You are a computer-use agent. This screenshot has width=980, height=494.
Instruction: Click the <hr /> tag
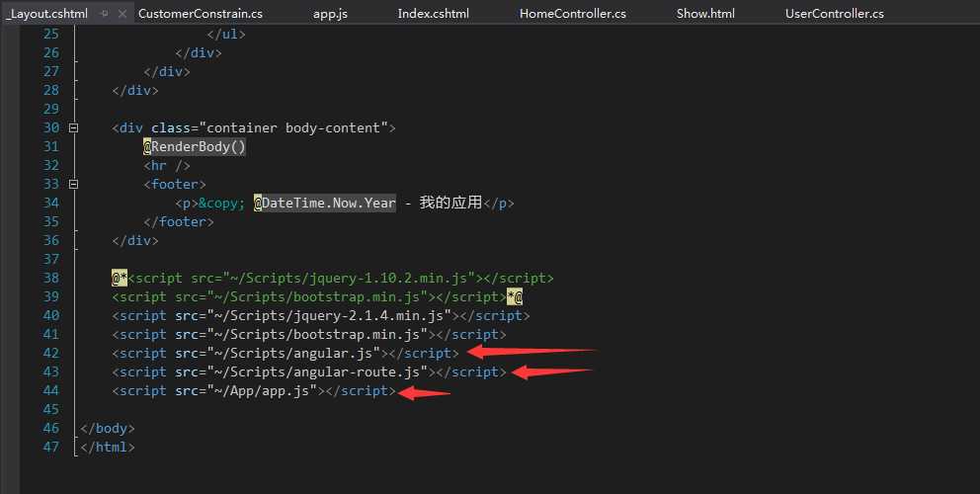click(x=167, y=165)
